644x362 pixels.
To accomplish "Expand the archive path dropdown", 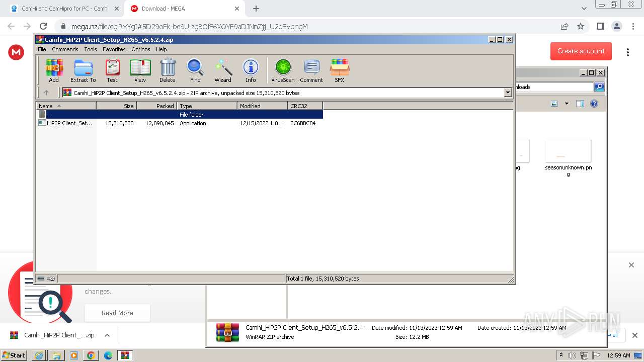I will (508, 93).
